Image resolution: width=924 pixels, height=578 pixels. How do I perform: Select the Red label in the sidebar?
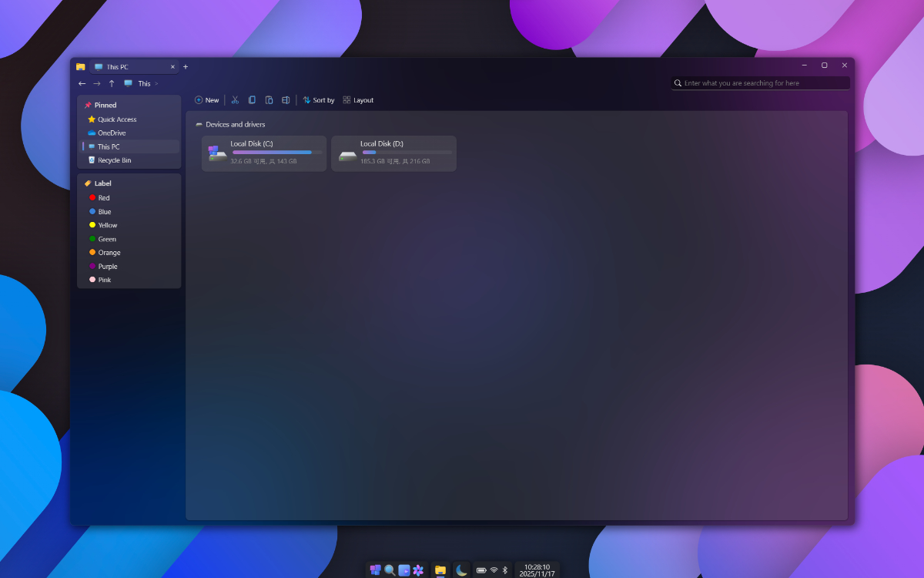tap(102, 197)
